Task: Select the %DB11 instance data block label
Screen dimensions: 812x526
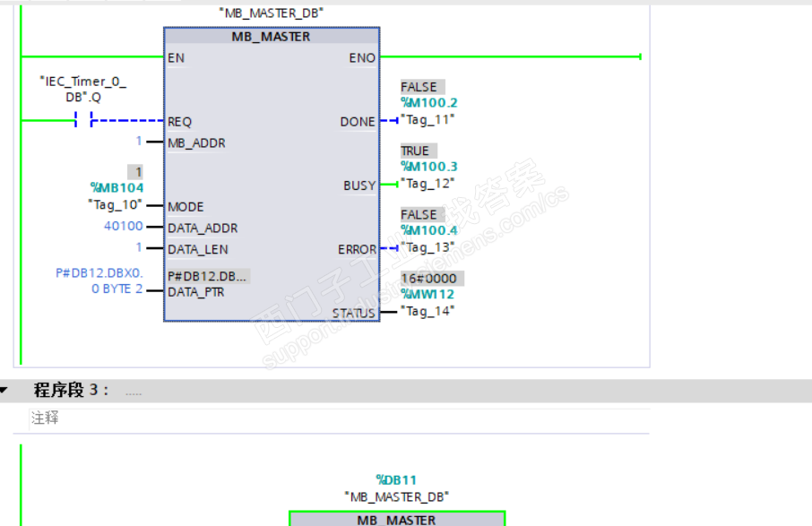Action: 396,480
